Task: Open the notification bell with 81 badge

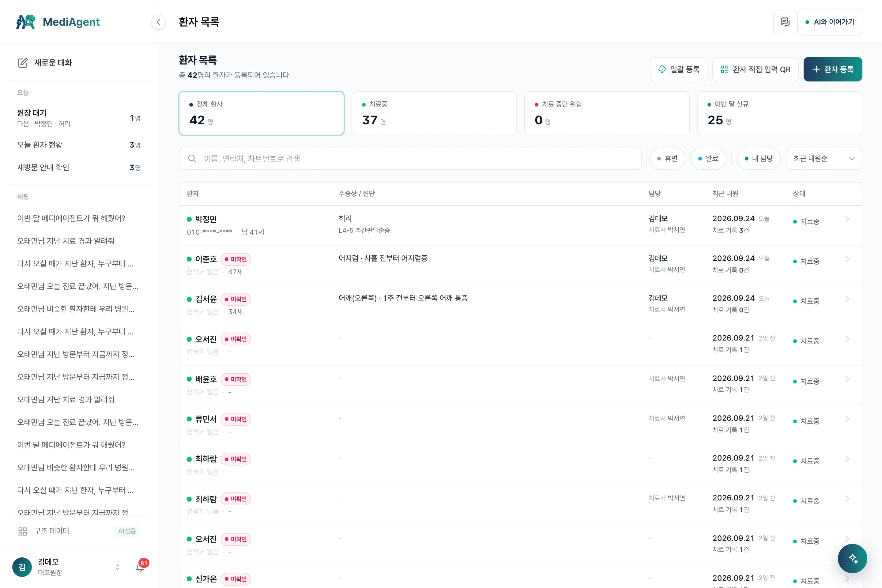Action: coord(140,567)
